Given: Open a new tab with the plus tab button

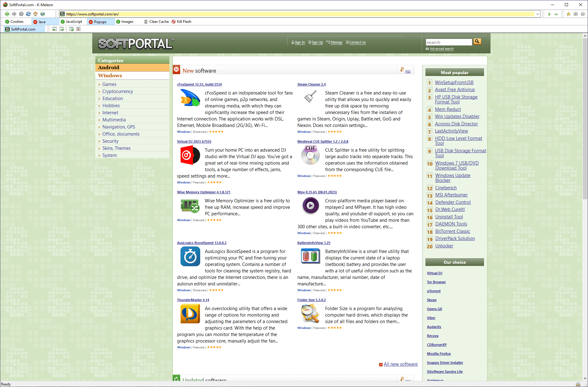Looking at the screenshot, I should click(71, 29).
